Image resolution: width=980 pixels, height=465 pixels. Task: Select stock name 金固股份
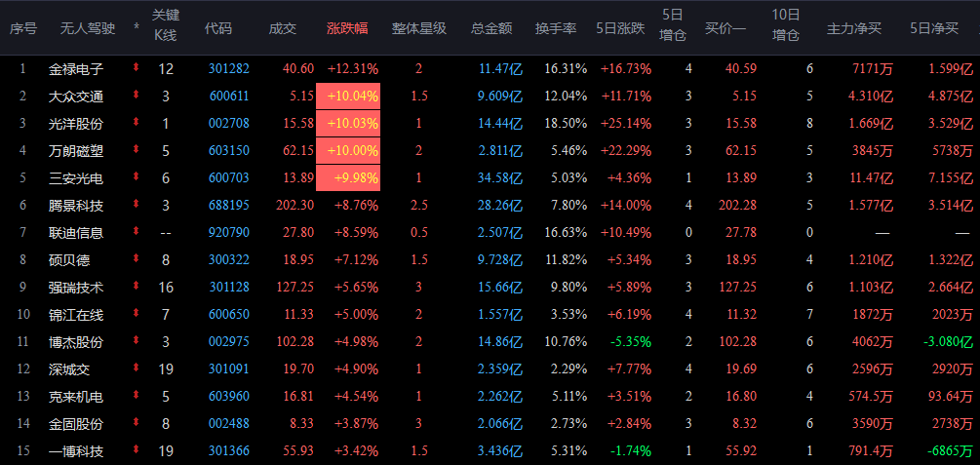(76, 424)
